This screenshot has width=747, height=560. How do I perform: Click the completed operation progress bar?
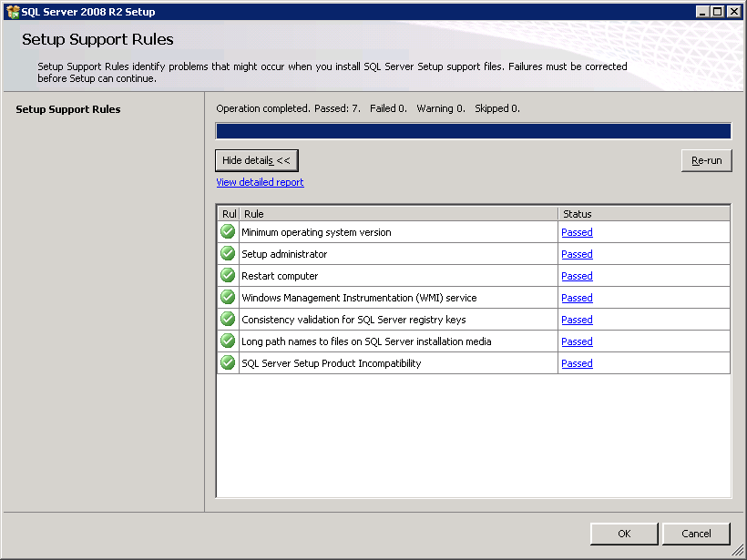pyautogui.click(x=473, y=131)
